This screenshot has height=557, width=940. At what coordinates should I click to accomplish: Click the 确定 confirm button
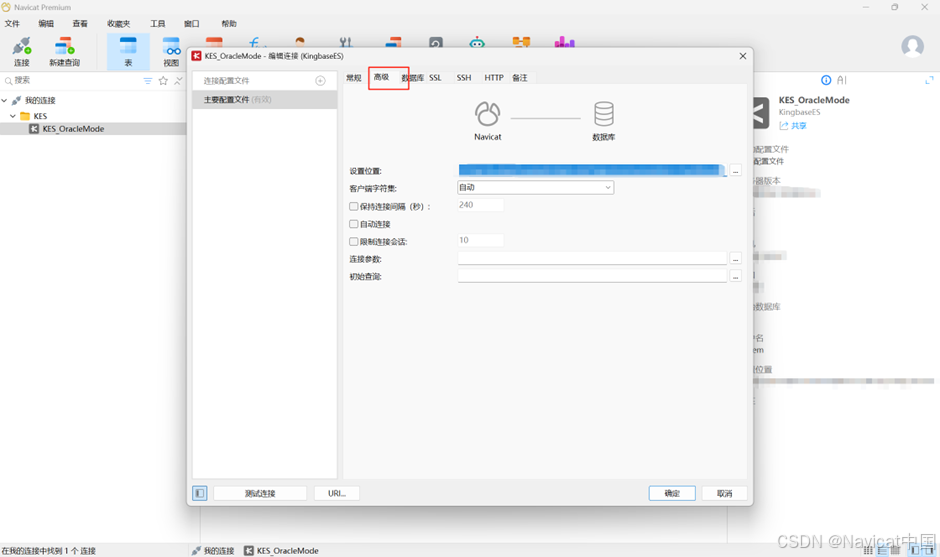[672, 493]
